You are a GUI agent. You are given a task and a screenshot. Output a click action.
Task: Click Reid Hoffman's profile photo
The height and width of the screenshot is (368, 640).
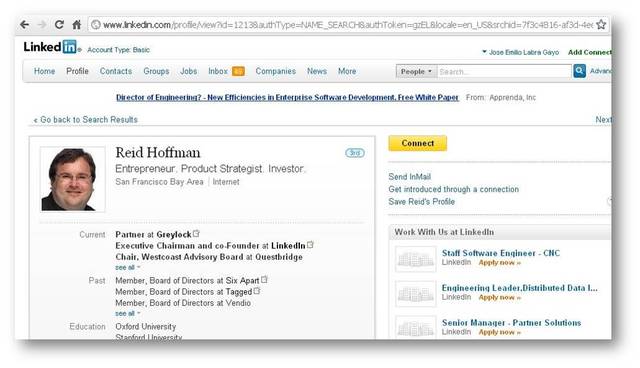pyautogui.click(x=73, y=180)
